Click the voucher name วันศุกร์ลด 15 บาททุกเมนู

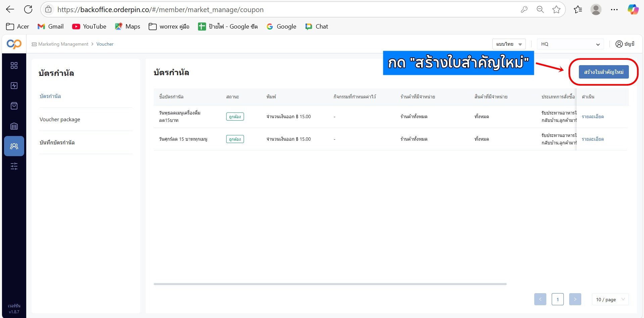coord(183,139)
